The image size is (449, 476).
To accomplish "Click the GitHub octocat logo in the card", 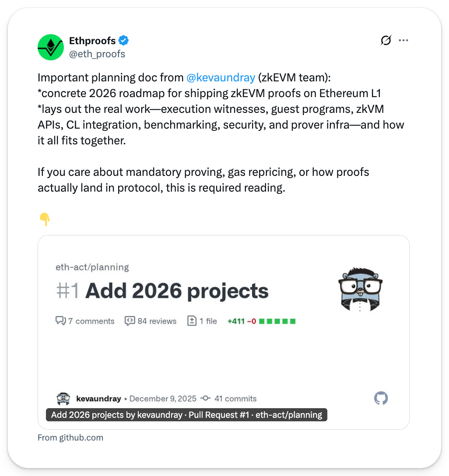I will click(381, 398).
